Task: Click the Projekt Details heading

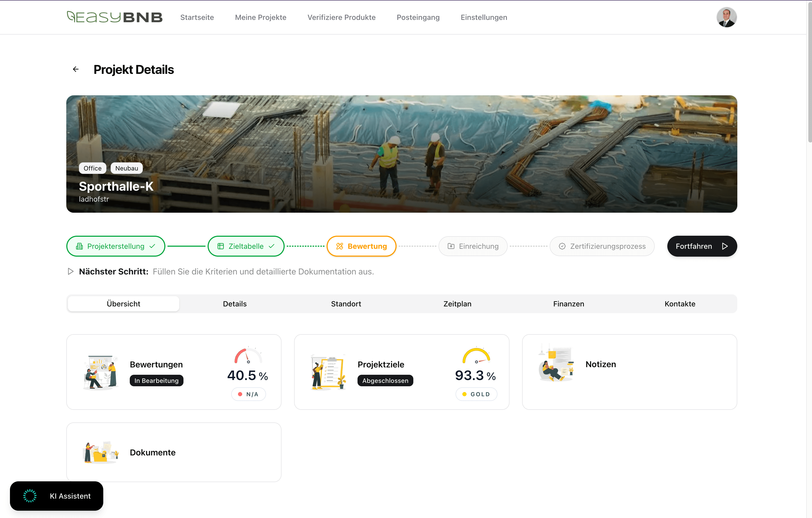Action: [133, 69]
